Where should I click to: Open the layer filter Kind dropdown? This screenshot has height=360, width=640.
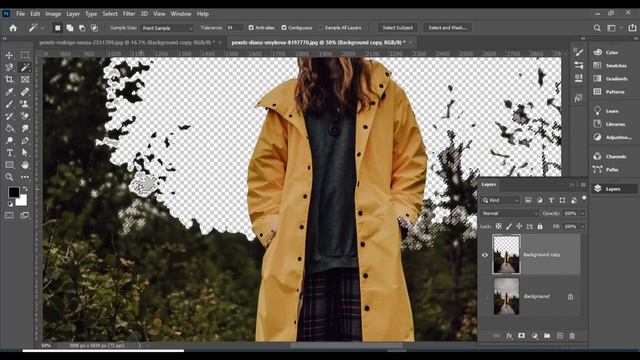pyautogui.click(x=500, y=200)
